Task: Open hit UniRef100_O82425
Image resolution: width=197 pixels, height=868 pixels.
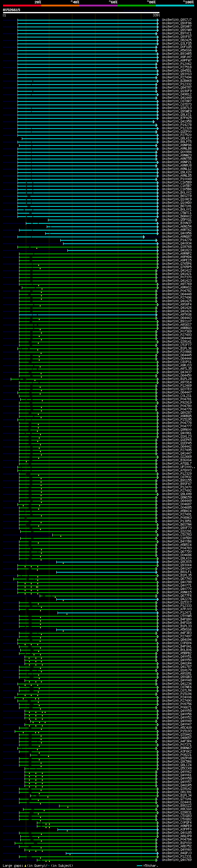Action: [177, 40]
